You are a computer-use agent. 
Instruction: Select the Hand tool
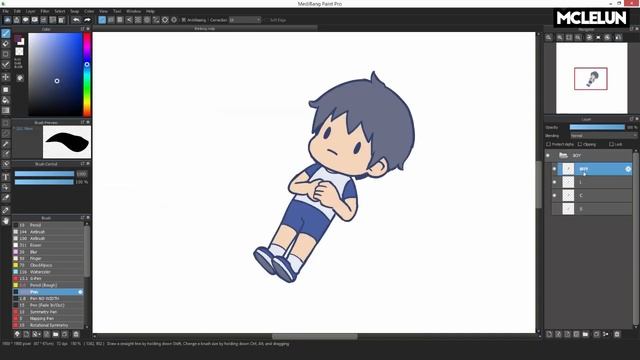click(x=6, y=221)
